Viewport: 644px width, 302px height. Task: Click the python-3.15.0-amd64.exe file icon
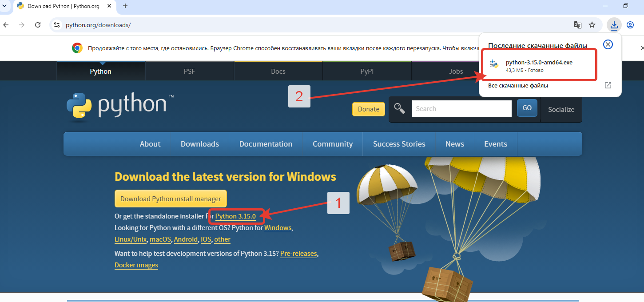[494, 64]
